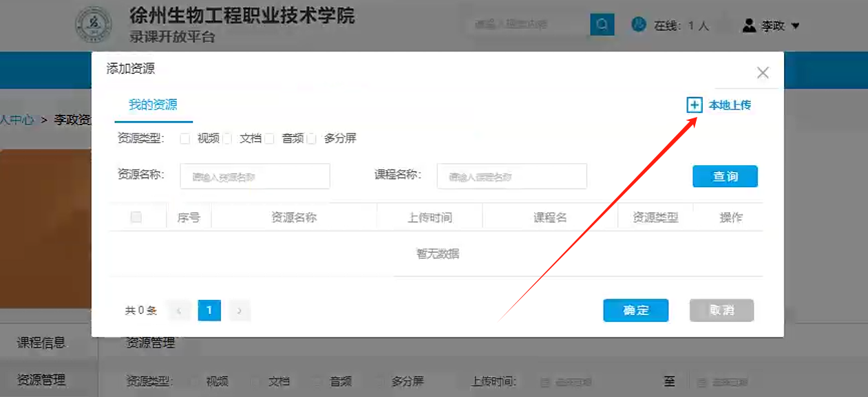Check the 音频 resource type checkbox

click(270, 139)
